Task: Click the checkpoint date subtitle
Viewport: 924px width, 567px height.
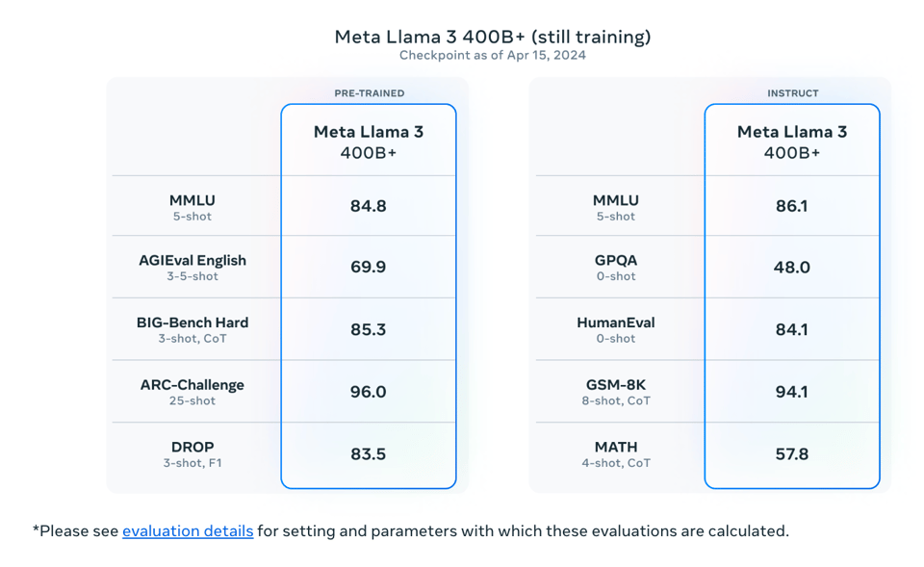Action: pos(493,56)
